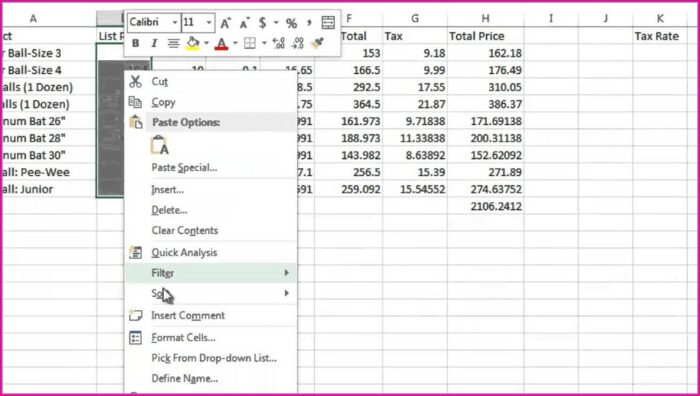
Task: Expand the Filter submenu arrow
Action: (x=287, y=273)
